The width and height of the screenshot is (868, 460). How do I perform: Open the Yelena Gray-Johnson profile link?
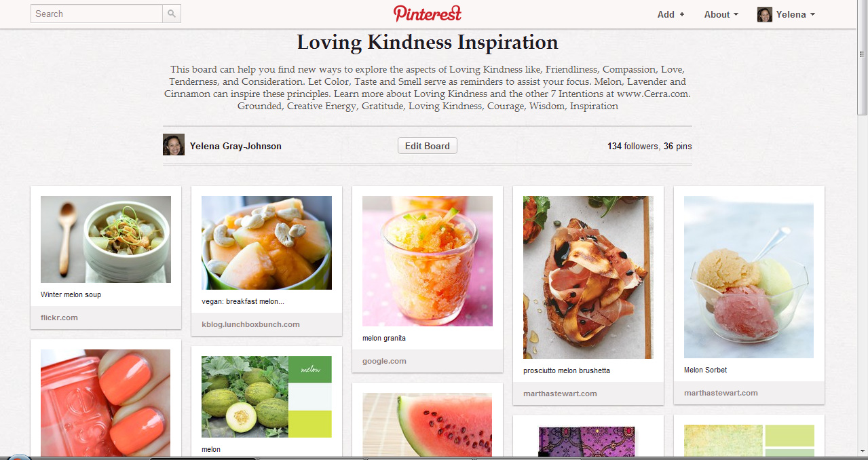point(235,146)
